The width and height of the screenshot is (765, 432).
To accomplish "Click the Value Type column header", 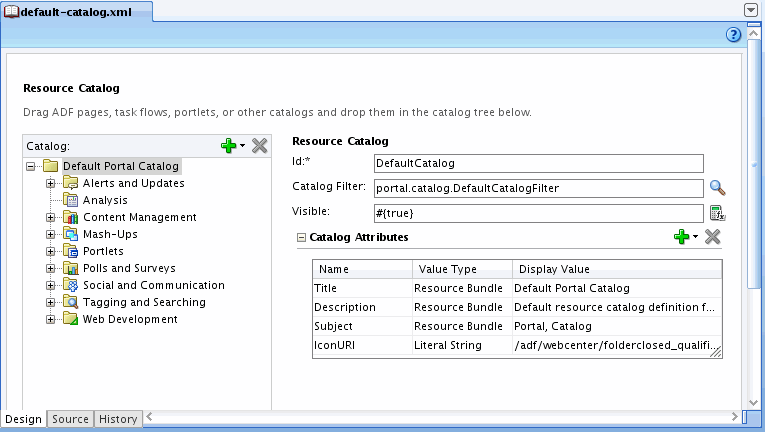I will [x=463, y=269].
